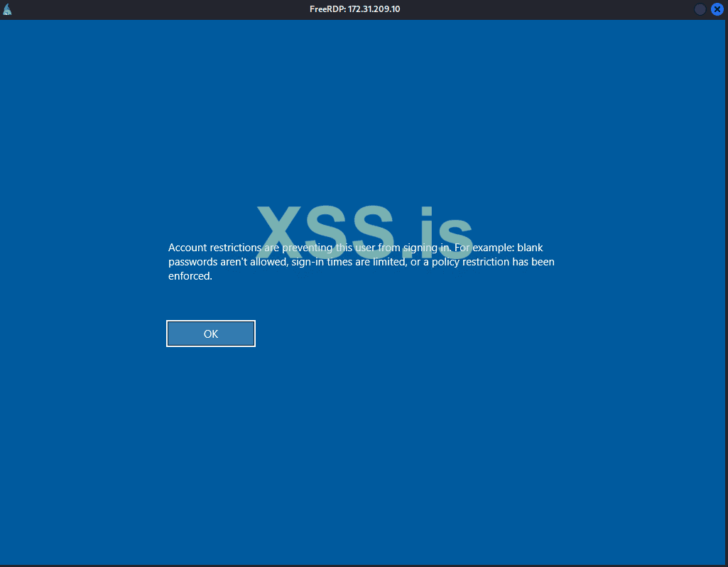This screenshot has height=567, width=728.
Task: Open the FreeRDP window menu icon
Action: tap(7, 9)
